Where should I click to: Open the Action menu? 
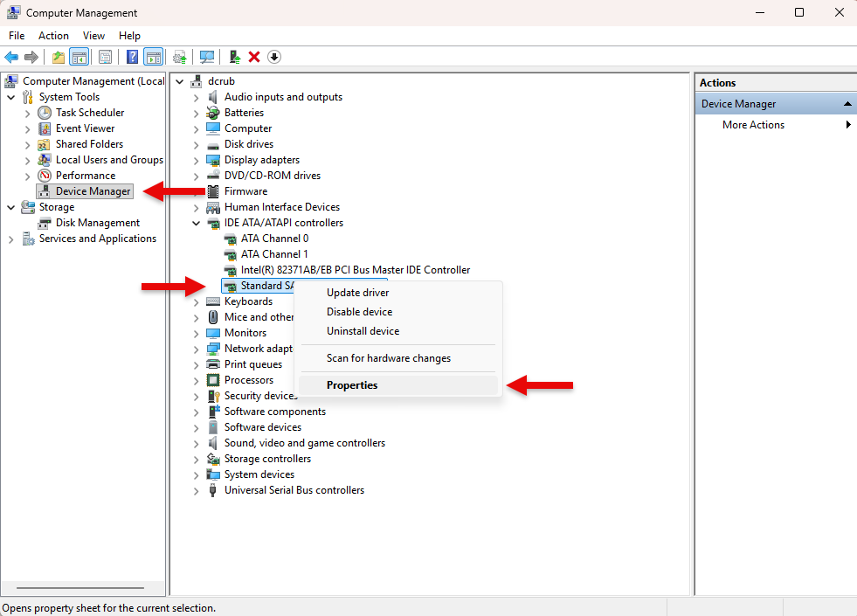coord(53,36)
